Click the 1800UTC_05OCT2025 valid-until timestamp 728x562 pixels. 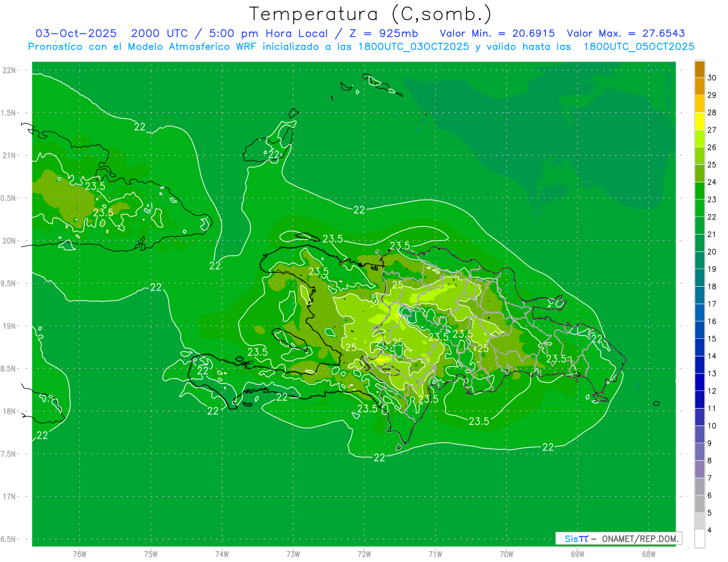point(639,47)
